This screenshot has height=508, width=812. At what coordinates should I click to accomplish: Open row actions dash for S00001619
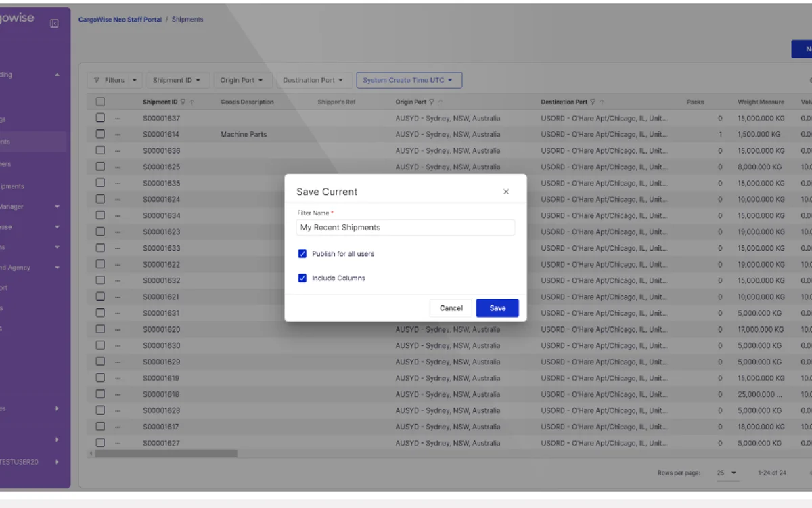tap(118, 379)
